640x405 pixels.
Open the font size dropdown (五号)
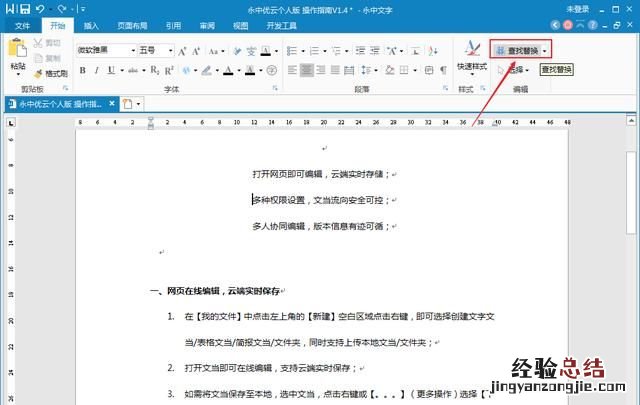point(171,51)
